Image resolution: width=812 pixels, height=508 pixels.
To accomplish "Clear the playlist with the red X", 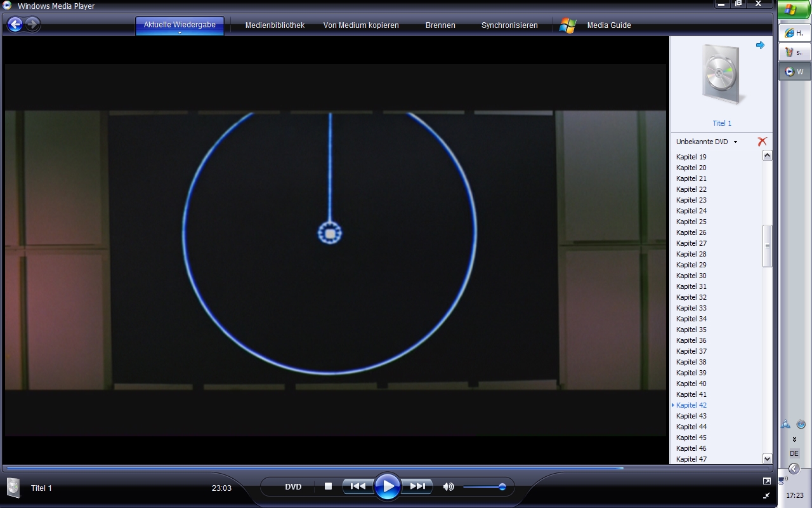I will click(762, 142).
